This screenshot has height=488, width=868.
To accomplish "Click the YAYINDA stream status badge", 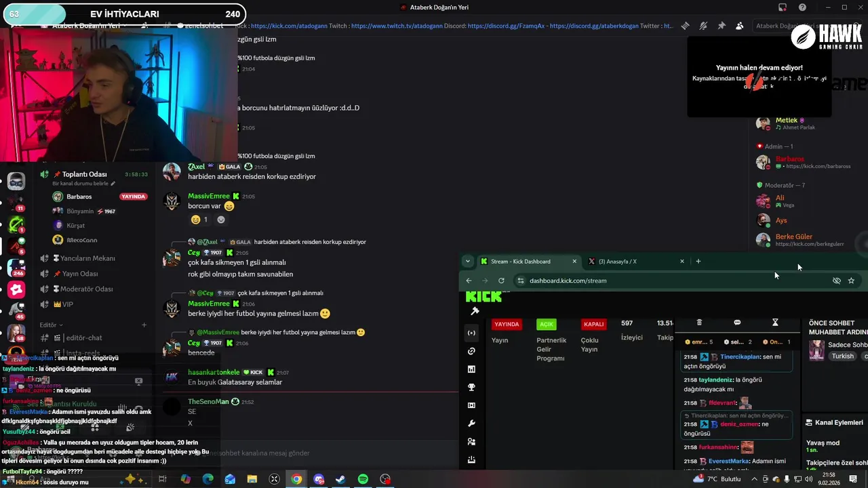I will click(507, 324).
